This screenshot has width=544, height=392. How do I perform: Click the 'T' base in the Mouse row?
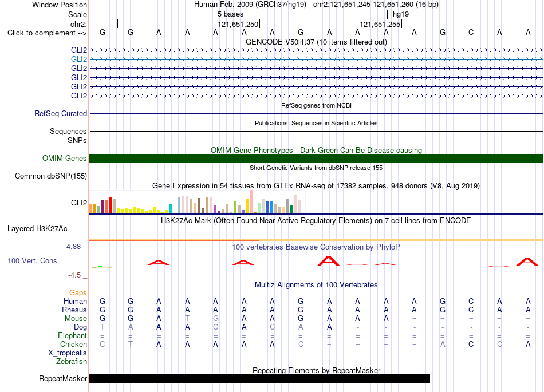click(x=187, y=319)
